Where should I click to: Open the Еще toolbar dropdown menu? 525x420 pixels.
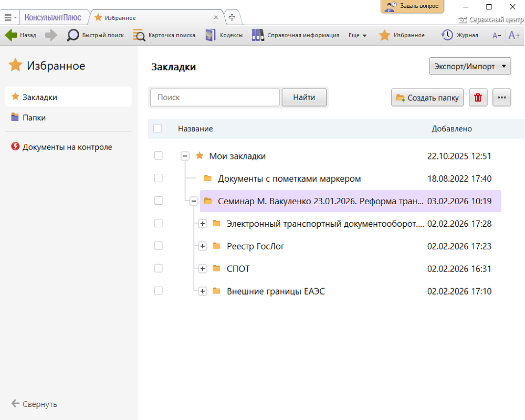[358, 35]
